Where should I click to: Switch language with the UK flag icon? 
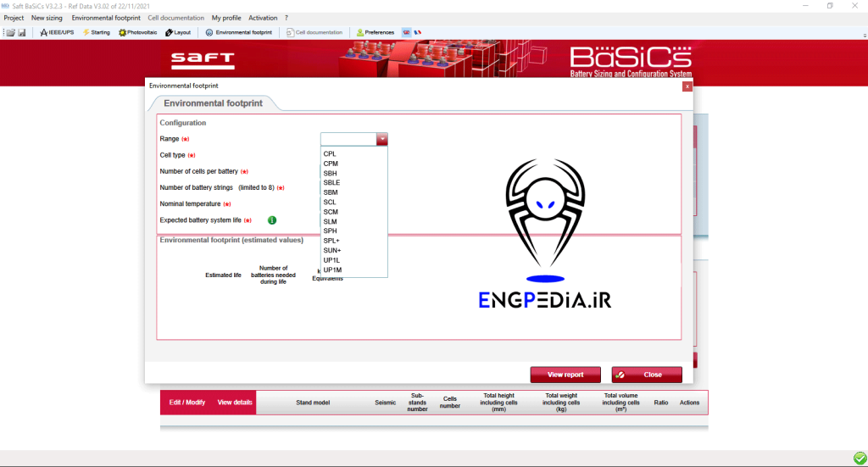(406, 32)
